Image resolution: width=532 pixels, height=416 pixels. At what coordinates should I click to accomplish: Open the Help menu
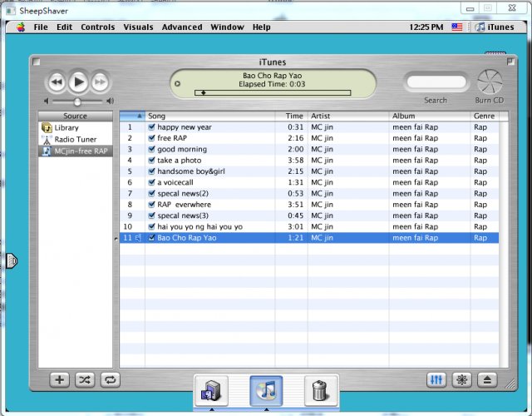point(261,27)
